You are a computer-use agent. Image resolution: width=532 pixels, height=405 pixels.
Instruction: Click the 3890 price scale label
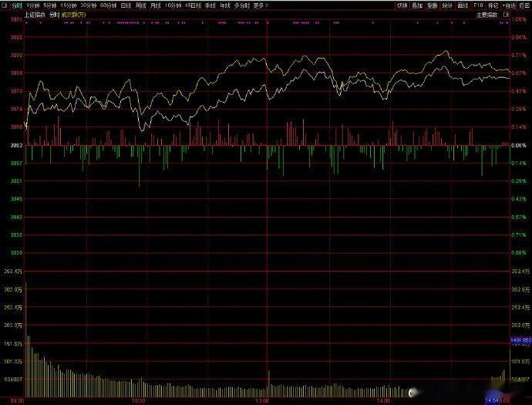click(x=17, y=55)
